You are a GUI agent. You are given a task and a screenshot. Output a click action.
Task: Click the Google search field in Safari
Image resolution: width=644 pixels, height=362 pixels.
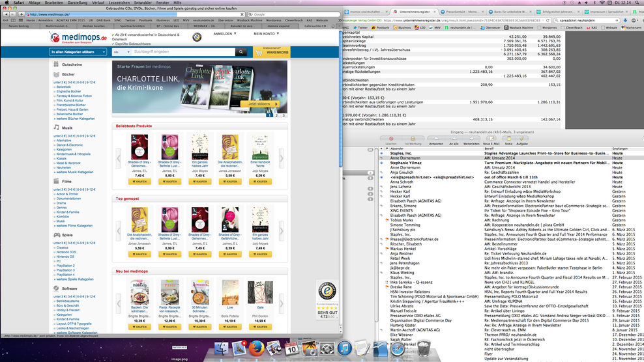[293, 14]
